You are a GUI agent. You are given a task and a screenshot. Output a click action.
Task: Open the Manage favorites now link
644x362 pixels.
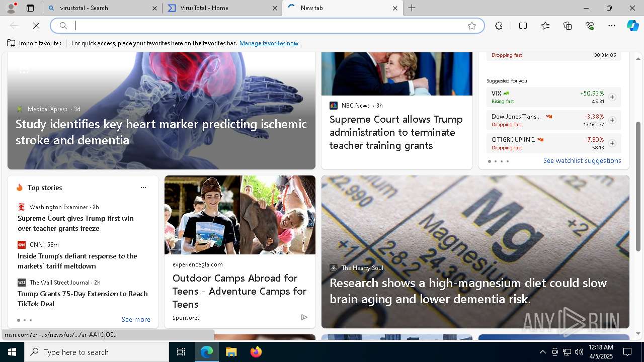(269, 43)
